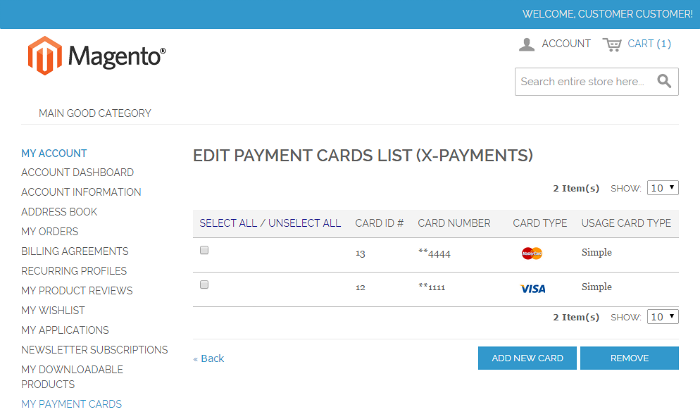Click card number **1111
Viewport: 700px width, 419px height.
[432, 287]
